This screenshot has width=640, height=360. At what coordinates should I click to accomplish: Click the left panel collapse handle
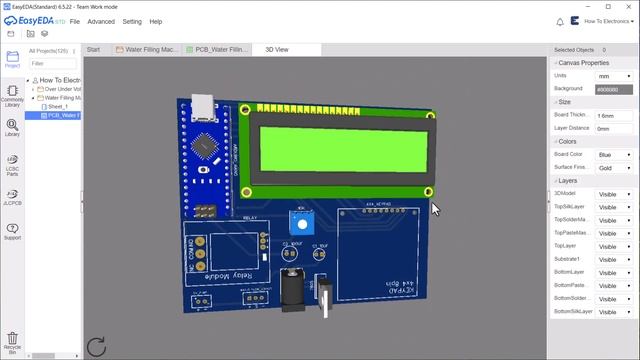click(82, 202)
